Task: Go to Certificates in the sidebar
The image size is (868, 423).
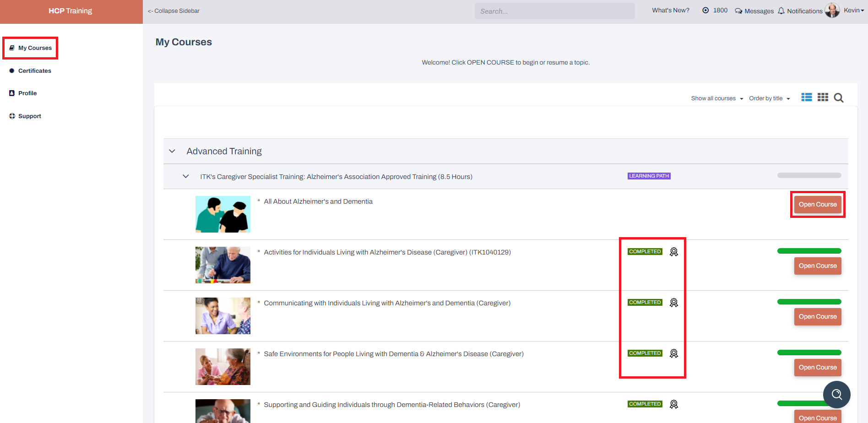Action: [34, 71]
